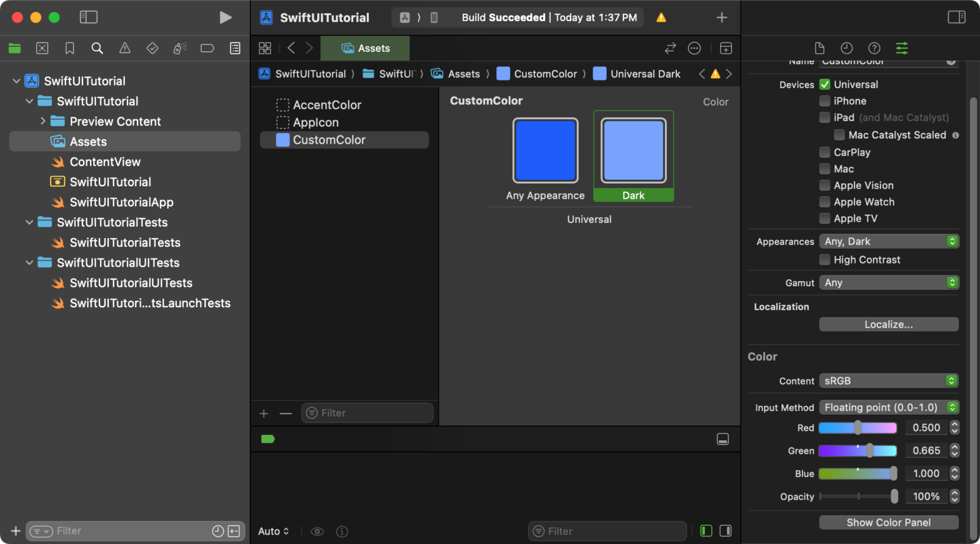The width and height of the screenshot is (980, 544).
Task: Run the project with the play button
Action: tap(226, 17)
